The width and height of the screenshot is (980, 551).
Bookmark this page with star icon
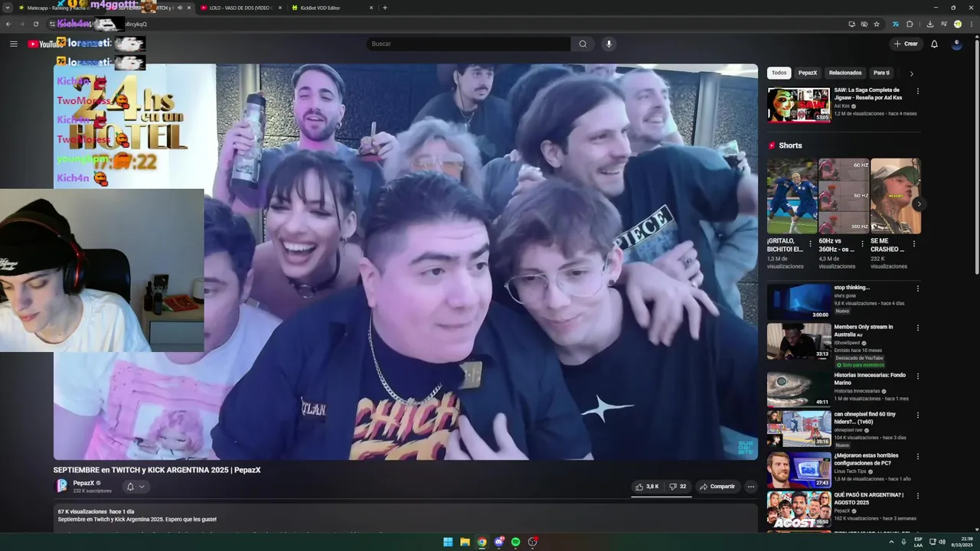(877, 24)
